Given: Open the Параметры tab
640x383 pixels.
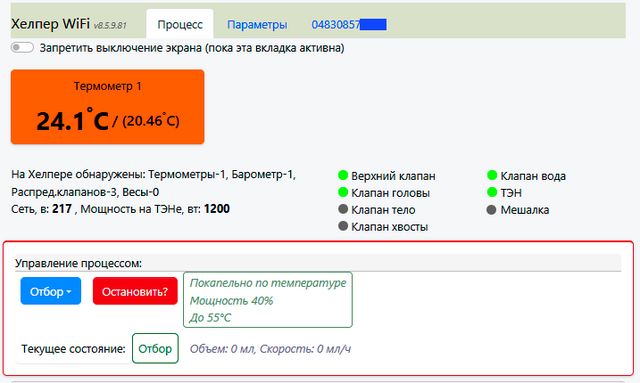Looking at the screenshot, I should (257, 24).
